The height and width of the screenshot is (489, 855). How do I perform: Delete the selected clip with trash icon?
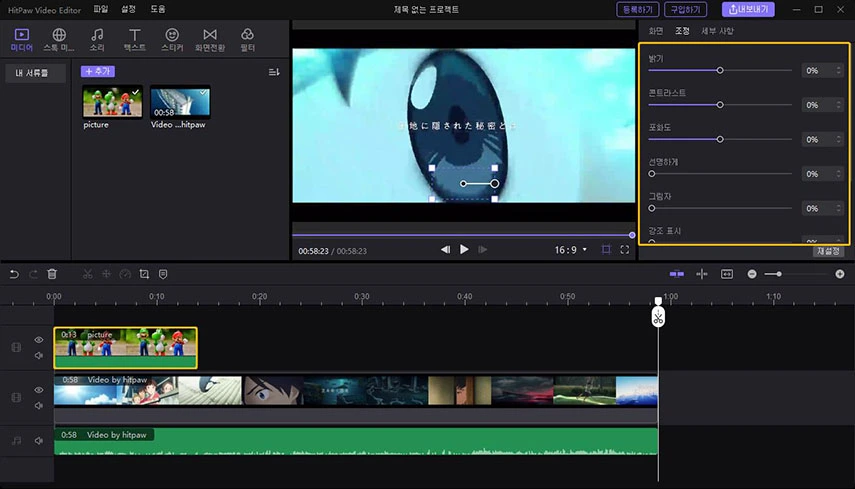[x=52, y=274]
